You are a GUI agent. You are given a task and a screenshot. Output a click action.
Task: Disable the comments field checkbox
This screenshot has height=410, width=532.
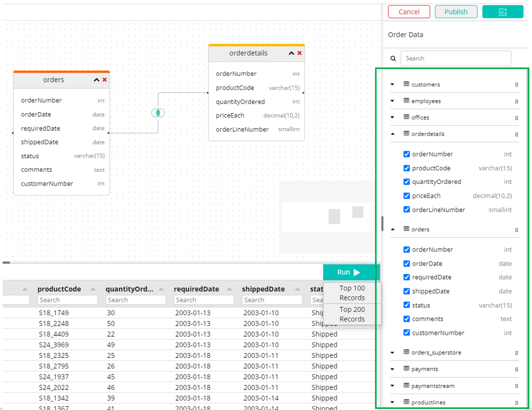click(x=407, y=319)
